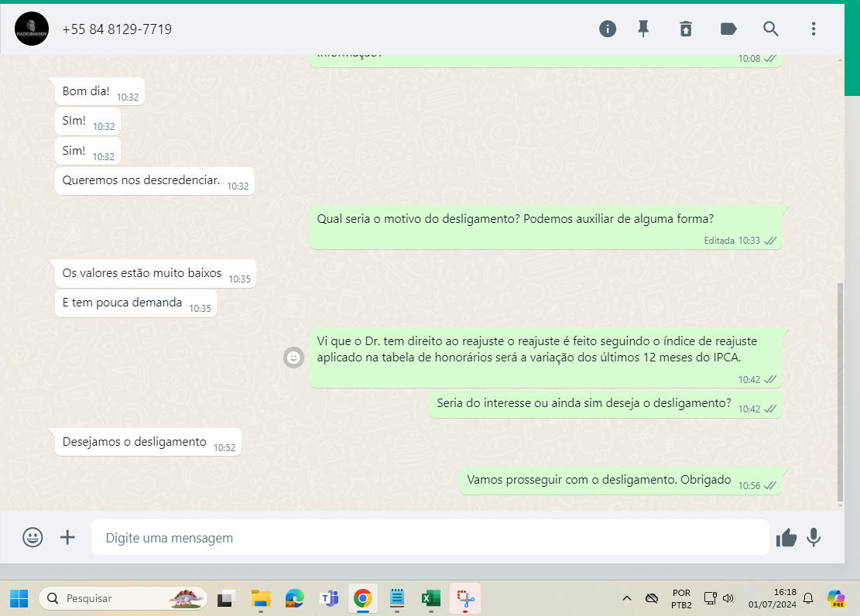Open the clock showing 16:18 01/07/2024
Viewport: 860px width, 616px height.
(x=773, y=598)
